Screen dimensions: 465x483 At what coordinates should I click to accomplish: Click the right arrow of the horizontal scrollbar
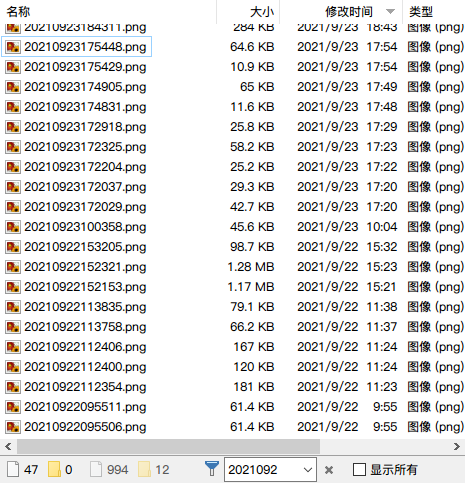[456, 446]
